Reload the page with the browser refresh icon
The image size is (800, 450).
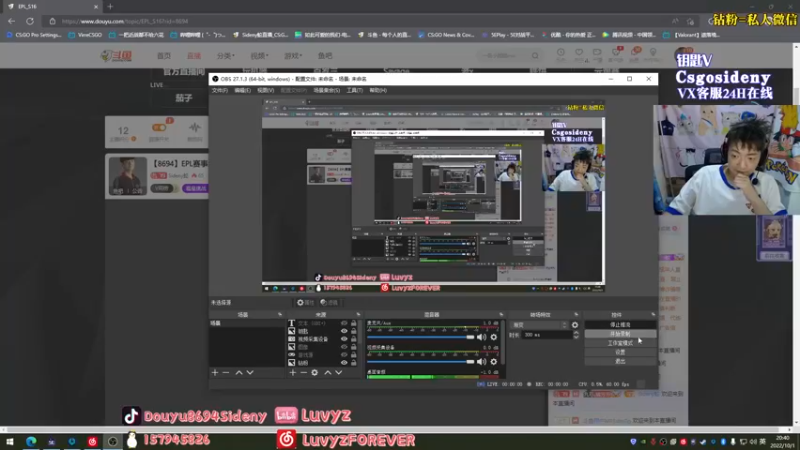30,21
